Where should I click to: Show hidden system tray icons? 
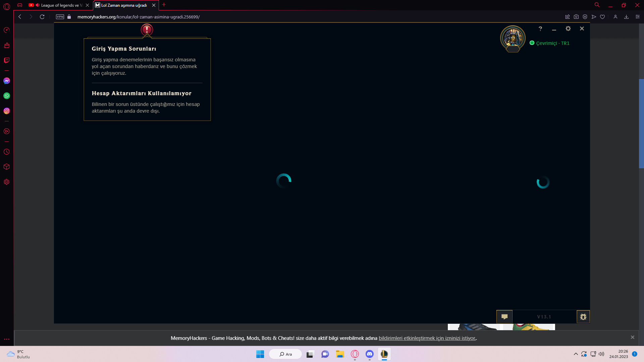576,354
